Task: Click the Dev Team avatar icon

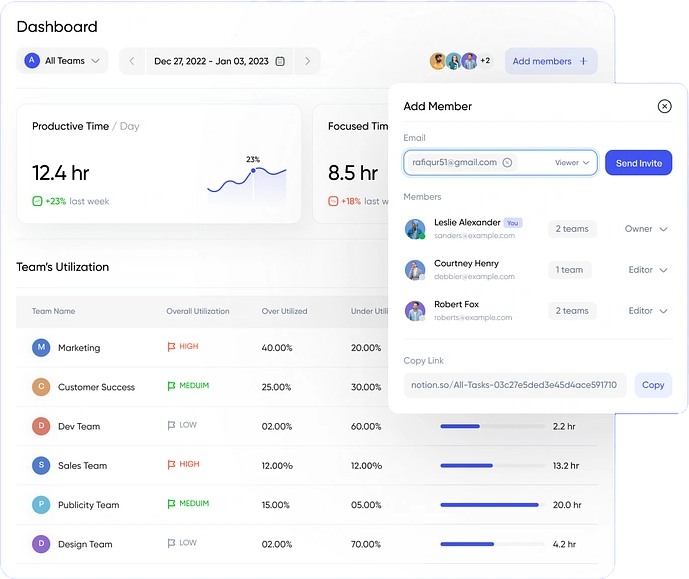Action: 41,426
